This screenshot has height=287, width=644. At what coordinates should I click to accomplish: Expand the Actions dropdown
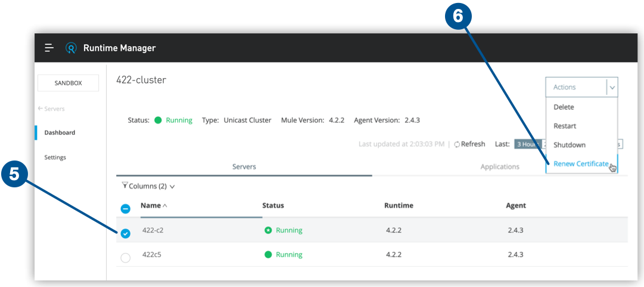612,87
